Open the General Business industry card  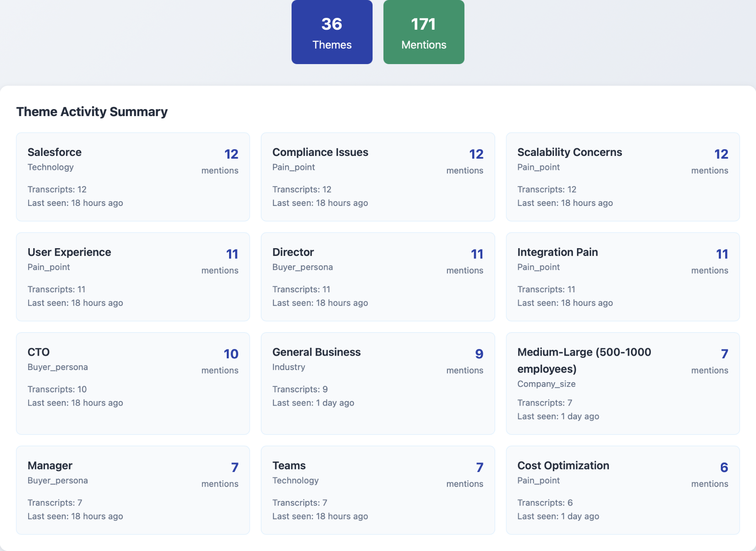pyautogui.click(x=377, y=383)
